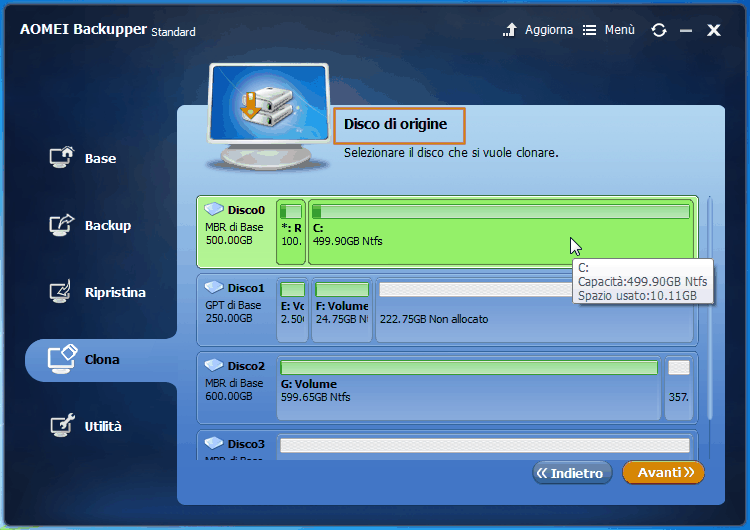Click the 'Disco di origine' heading

[x=396, y=124]
